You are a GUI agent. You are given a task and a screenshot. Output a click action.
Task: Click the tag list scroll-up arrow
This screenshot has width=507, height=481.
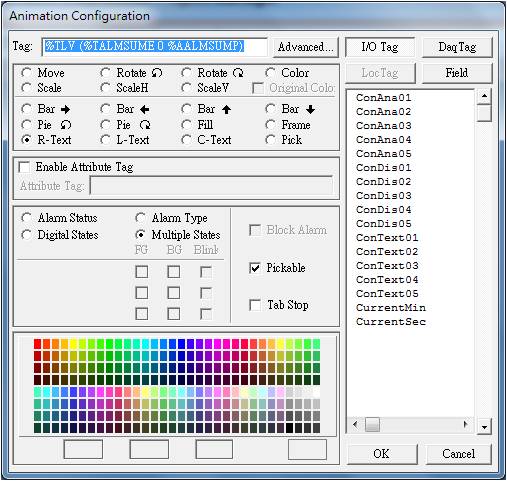coord(484,96)
